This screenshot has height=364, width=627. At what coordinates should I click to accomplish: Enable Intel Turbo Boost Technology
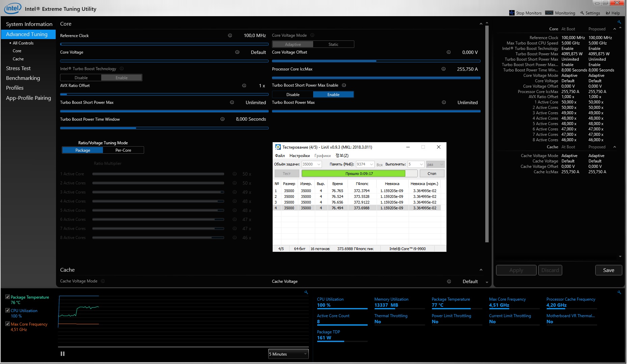121,78
